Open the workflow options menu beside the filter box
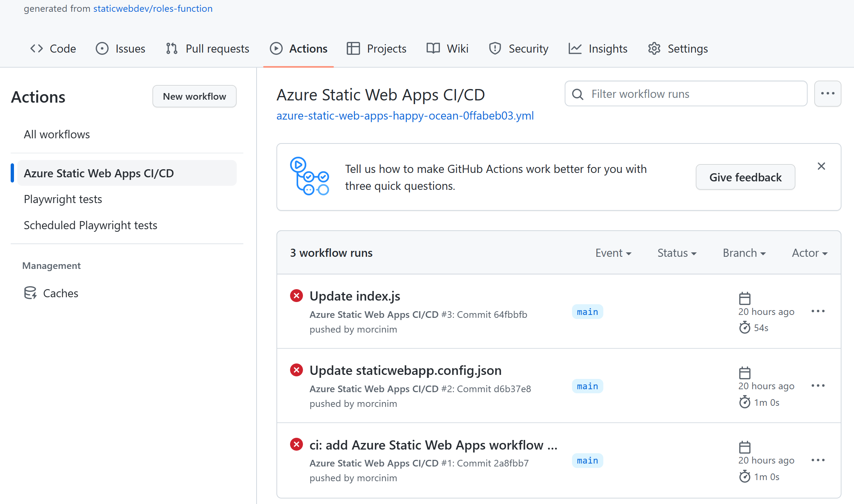 tap(827, 93)
